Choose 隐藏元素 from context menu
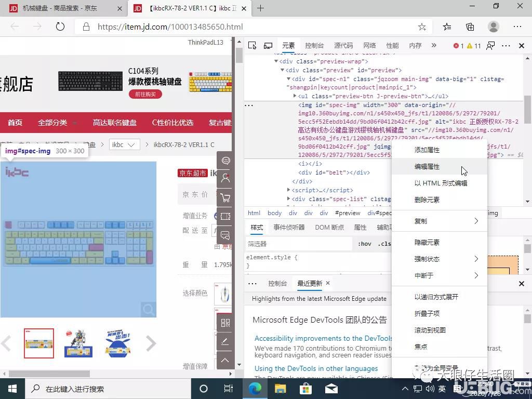532x399 pixels. [440, 243]
